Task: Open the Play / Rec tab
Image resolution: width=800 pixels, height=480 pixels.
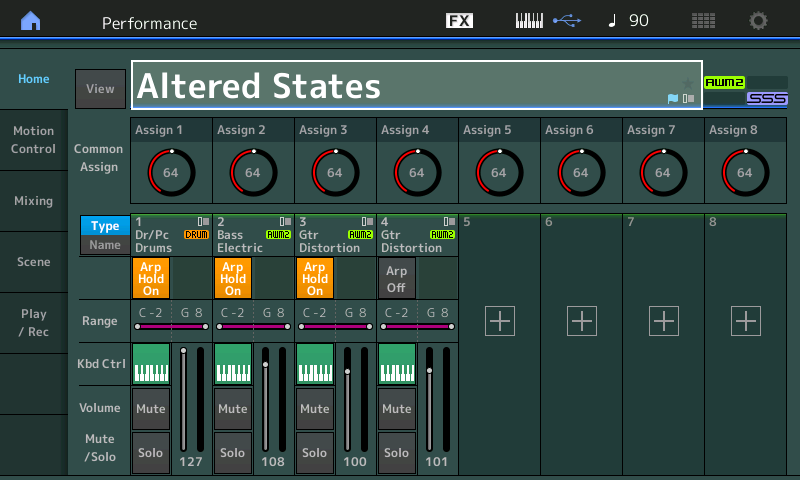Action: [34, 323]
